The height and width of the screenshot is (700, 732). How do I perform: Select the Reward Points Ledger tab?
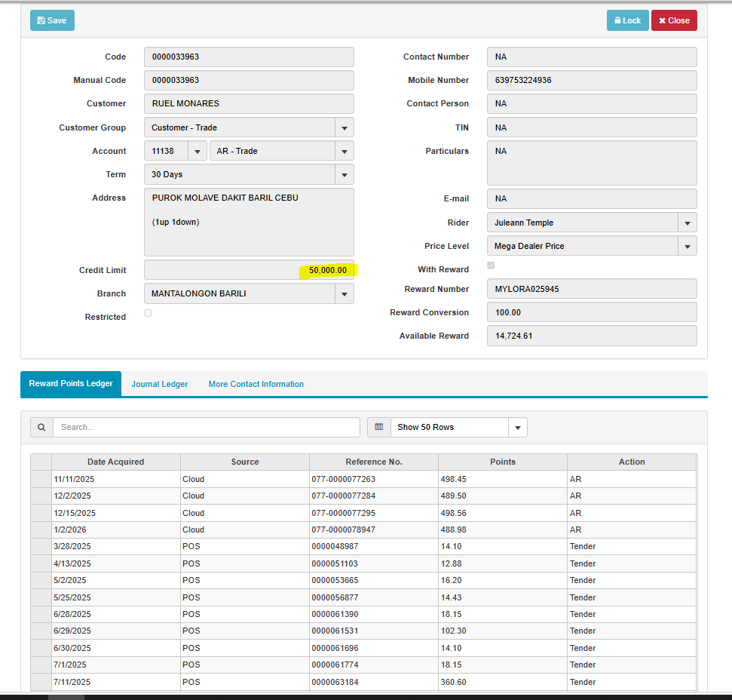[x=71, y=383]
